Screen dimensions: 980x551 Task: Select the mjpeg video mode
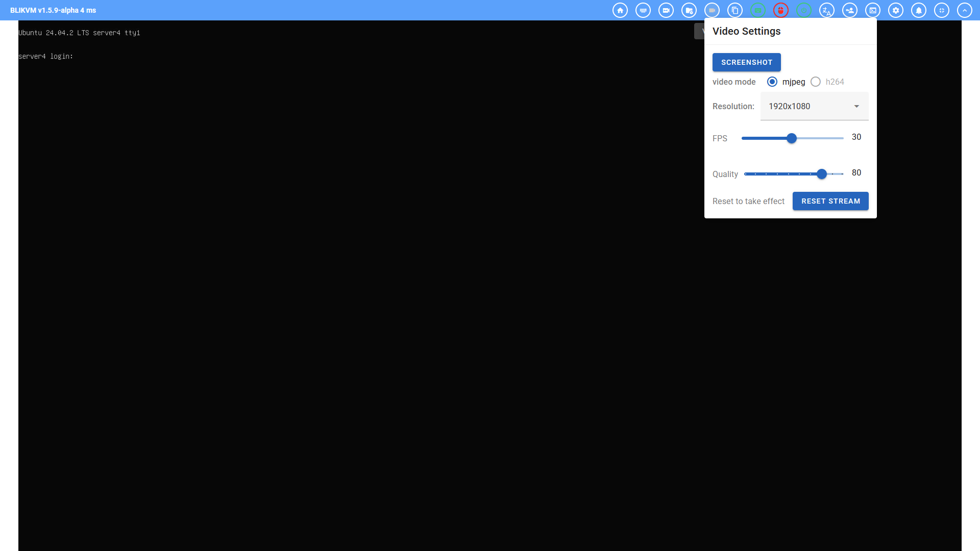click(772, 82)
